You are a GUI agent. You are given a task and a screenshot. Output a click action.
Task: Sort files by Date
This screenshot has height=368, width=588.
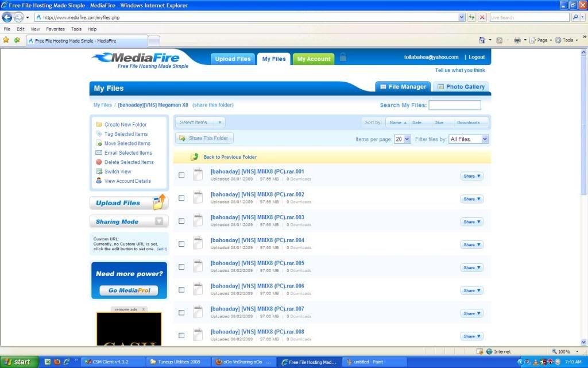coord(417,122)
